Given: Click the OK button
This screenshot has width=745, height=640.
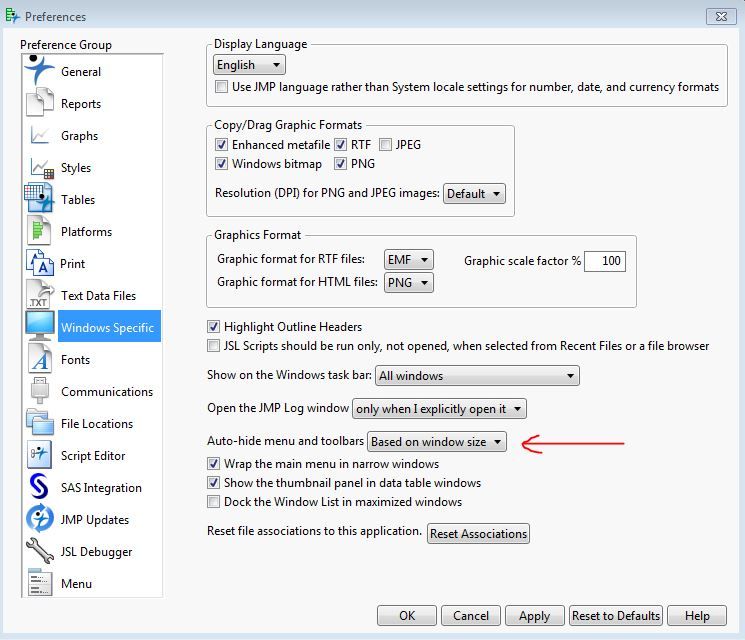Looking at the screenshot, I should pos(407,615).
